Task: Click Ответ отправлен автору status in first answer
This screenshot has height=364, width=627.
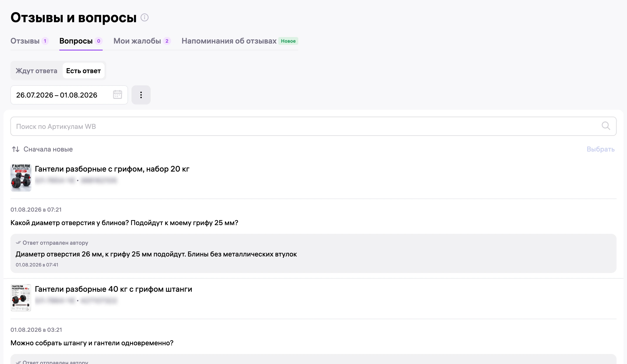Action: point(52,243)
